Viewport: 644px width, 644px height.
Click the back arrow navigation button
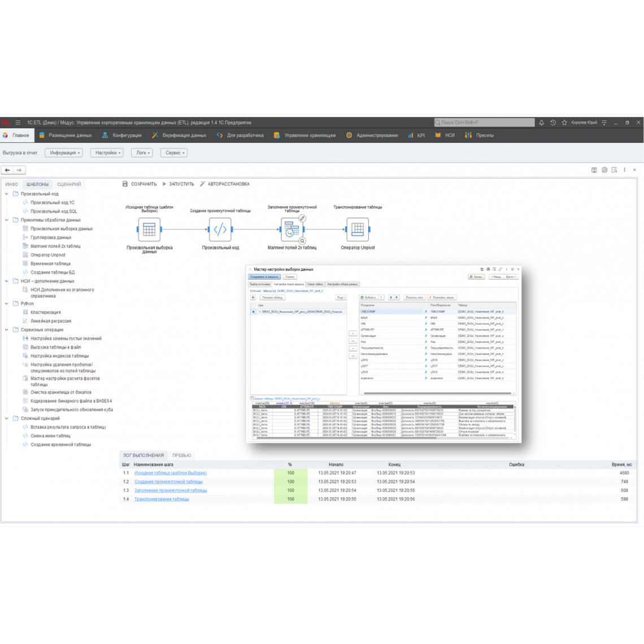coord(7,170)
